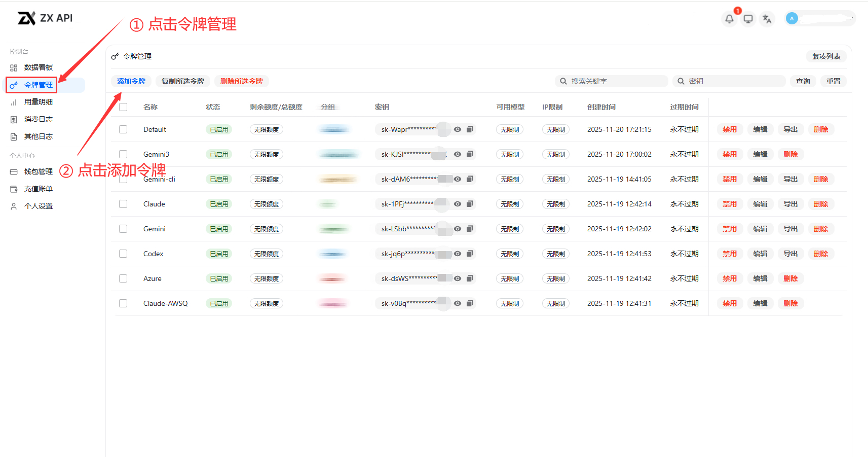868x457 pixels.
Task: Click the key icon beside 令牌管理 title
Action: pos(115,56)
